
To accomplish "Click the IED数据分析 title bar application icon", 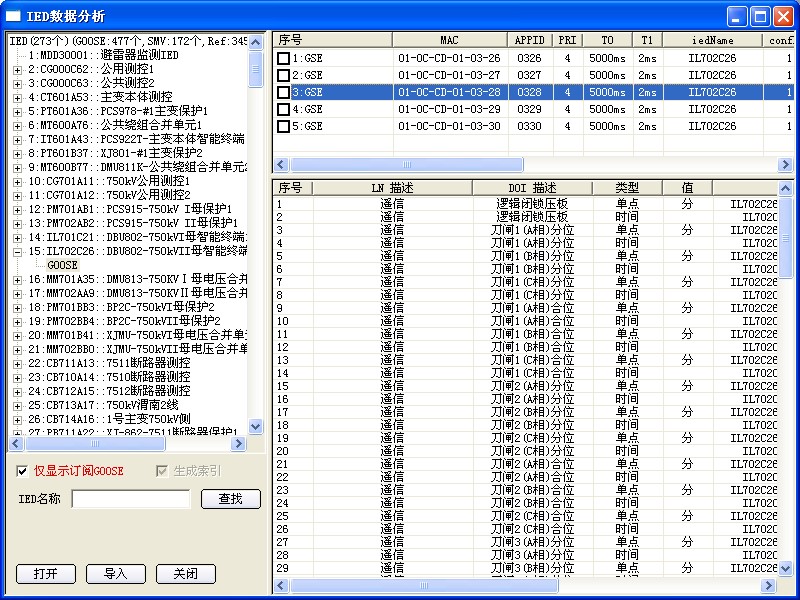I will pos(13,16).
